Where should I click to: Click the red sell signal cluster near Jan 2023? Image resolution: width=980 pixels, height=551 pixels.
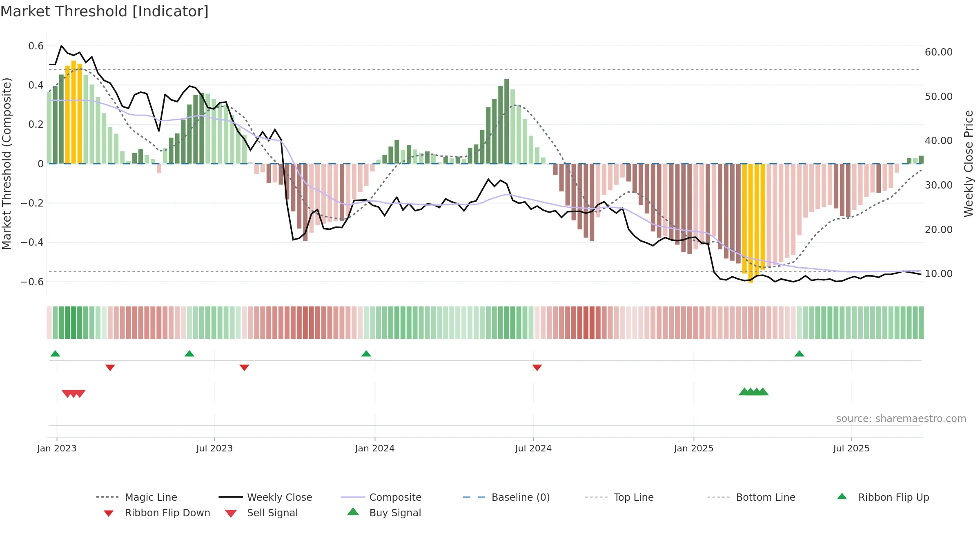[x=73, y=394]
